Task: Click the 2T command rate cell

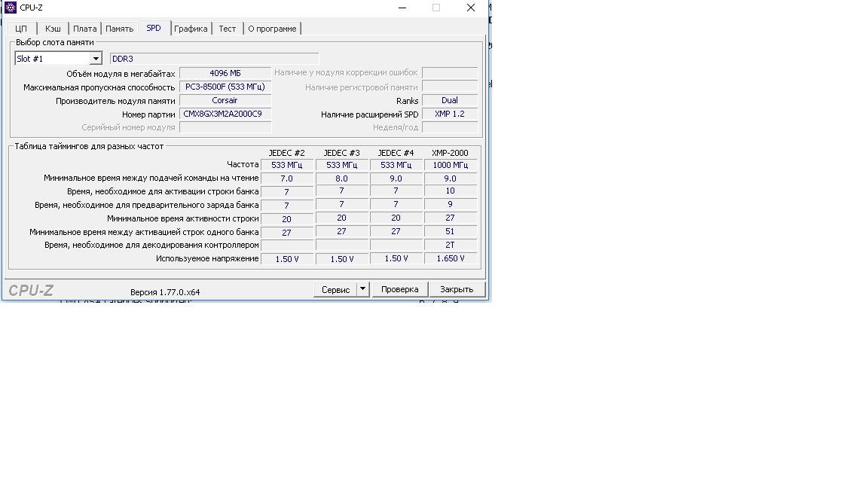Action: pyautogui.click(x=450, y=245)
